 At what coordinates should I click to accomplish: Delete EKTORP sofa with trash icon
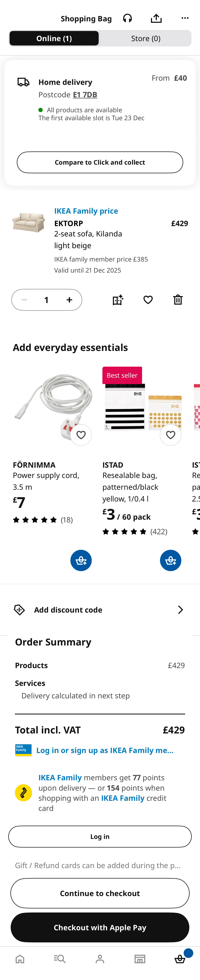(x=178, y=300)
